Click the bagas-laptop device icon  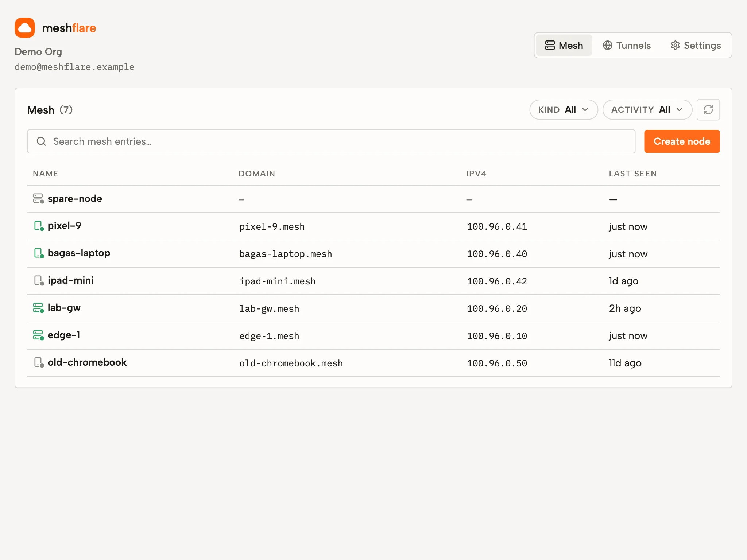pos(38,253)
